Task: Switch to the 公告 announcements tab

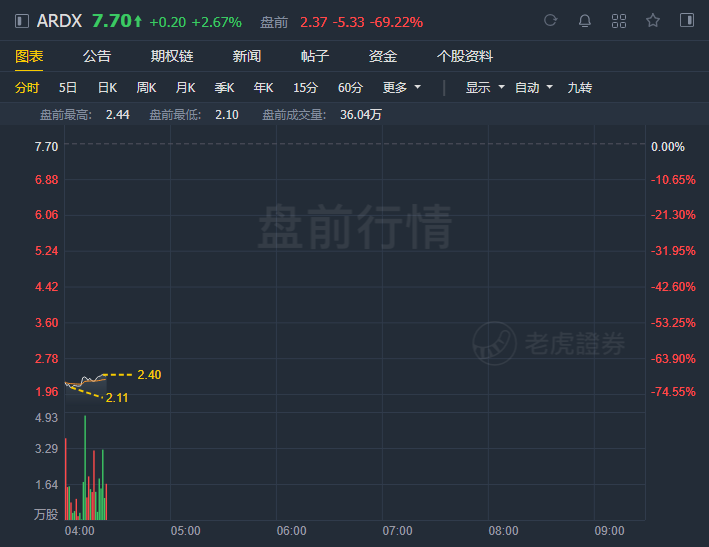Action: [97, 56]
